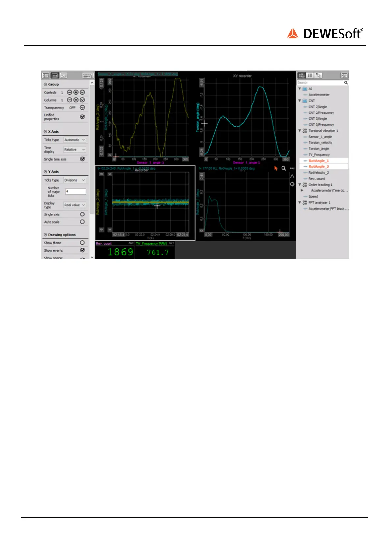Image resolution: width=392 pixels, height=554 pixels.
Task: Select Sensor_1_angle channel
Action: coord(320,137)
